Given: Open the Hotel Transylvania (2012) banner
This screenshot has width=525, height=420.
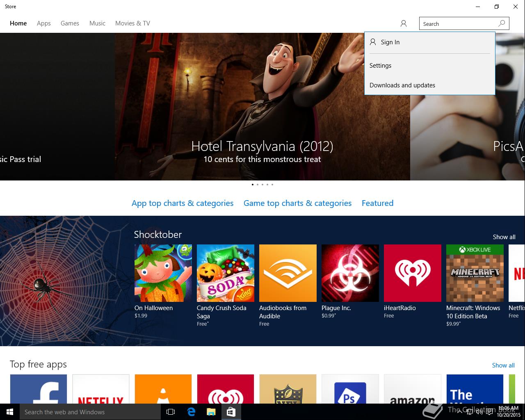Looking at the screenshot, I should pos(262,107).
